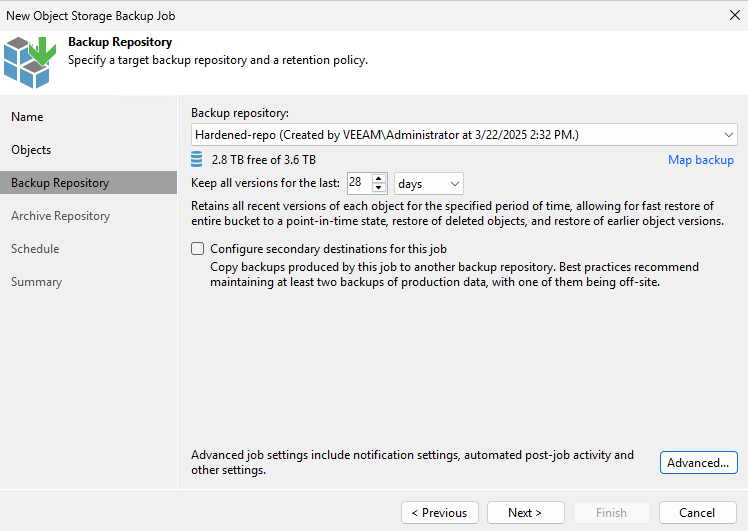This screenshot has height=531, width=748.
Task: Go to the Name wizard step
Action: tap(27, 117)
